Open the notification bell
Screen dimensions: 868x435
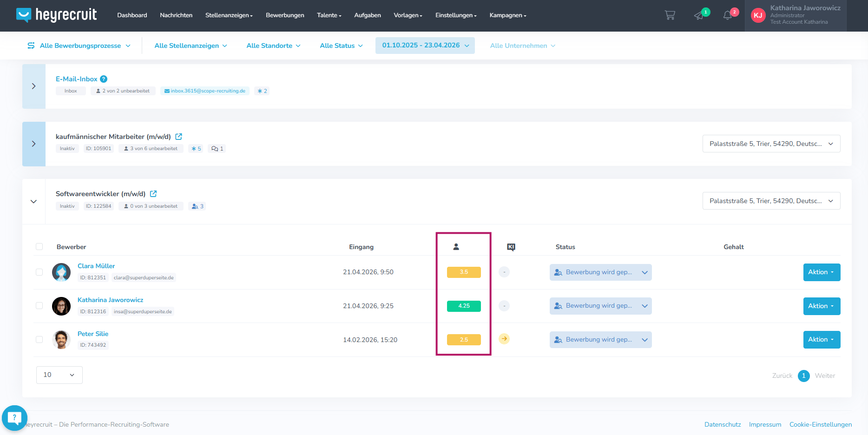(728, 15)
